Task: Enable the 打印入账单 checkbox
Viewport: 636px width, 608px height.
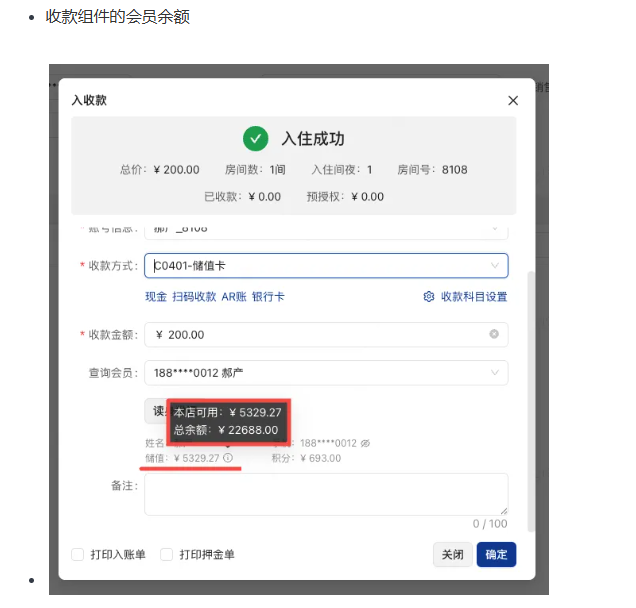Action: click(78, 554)
